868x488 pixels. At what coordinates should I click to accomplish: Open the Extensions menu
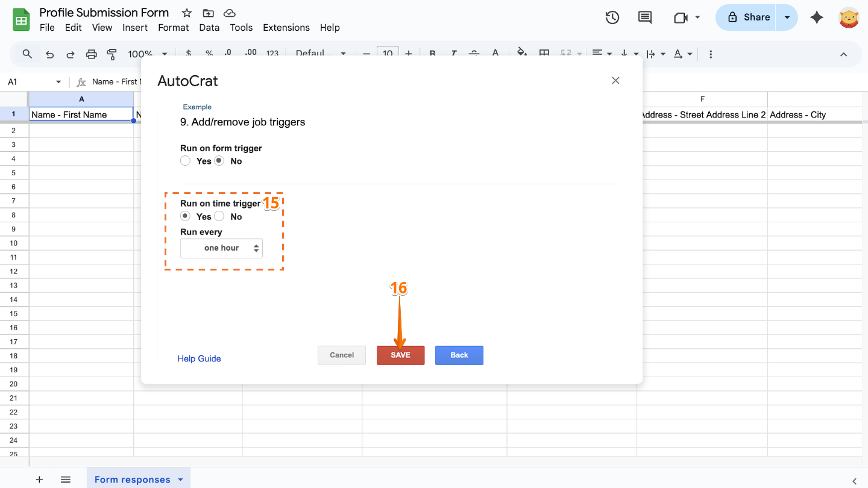pyautogui.click(x=286, y=28)
